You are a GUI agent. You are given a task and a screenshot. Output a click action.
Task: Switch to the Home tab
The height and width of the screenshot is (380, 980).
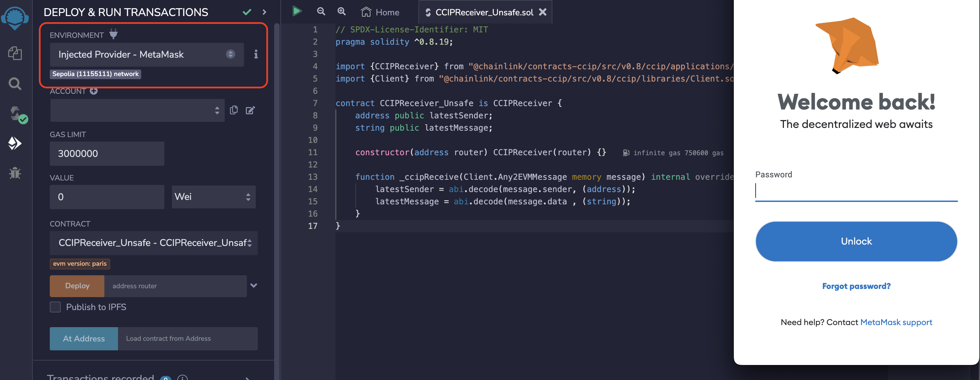coord(380,12)
